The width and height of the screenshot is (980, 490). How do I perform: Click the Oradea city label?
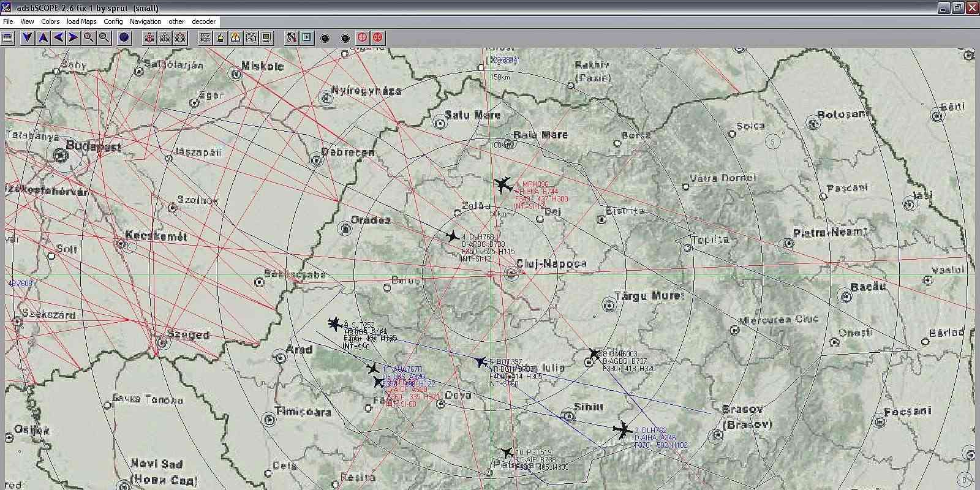(371, 220)
